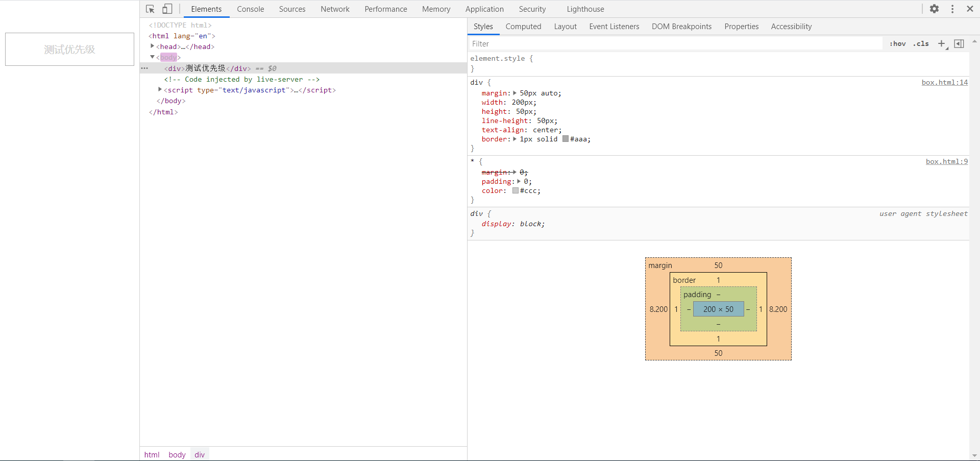980x461 pixels.
Task: Open box.html:14 source link
Action: pos(944,82)
